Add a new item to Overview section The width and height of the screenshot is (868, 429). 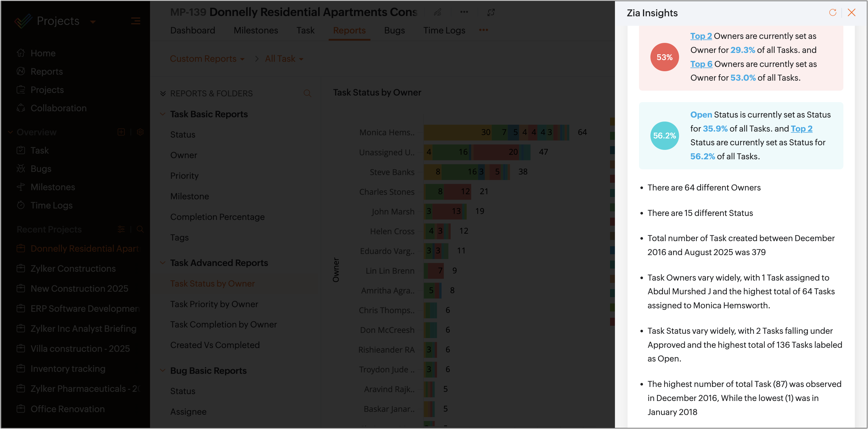tap(121, 132)
